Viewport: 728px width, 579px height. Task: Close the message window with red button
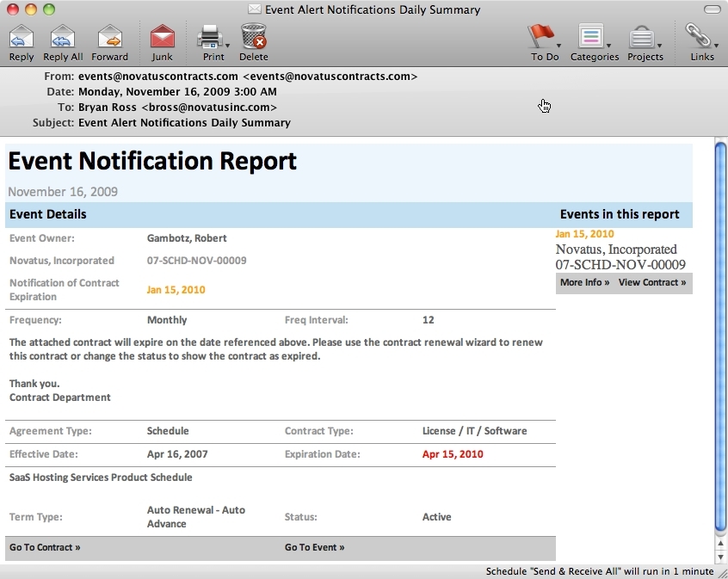(13, 9)
